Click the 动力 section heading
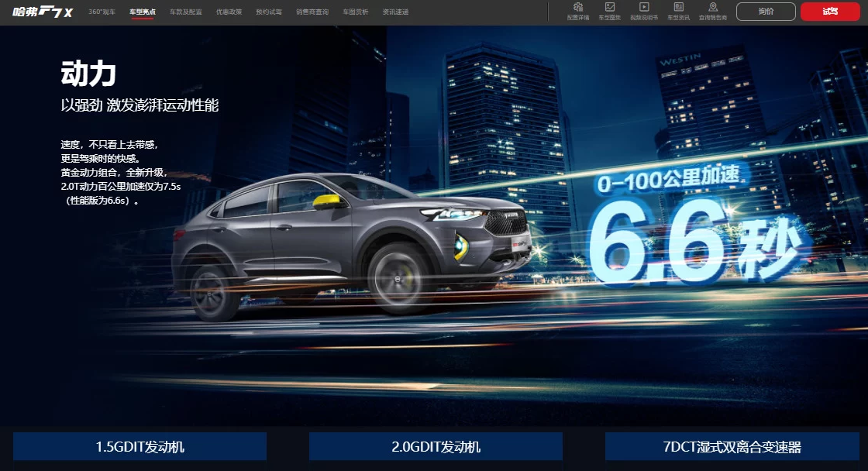Screen dimensions: 868x471 tap(88, 74)
